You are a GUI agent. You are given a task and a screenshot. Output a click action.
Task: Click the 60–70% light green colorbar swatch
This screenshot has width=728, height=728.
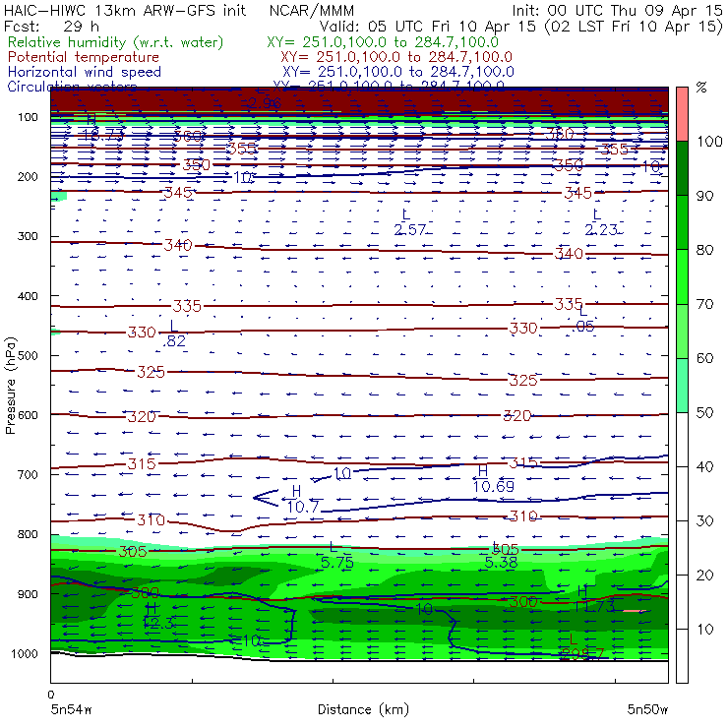pos(682,331)
